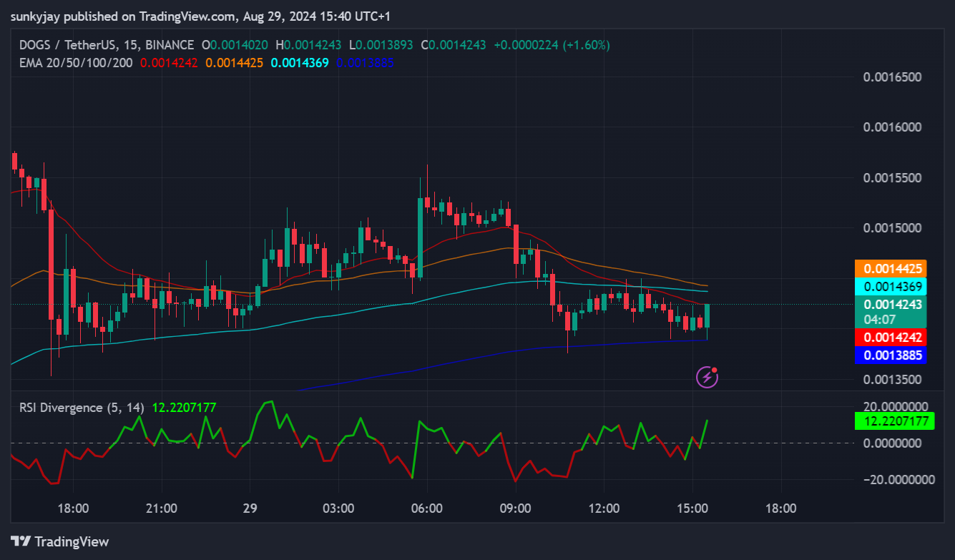Click the 06:00 time axis label
Screen dimensions: 955x560
[427, 509]
